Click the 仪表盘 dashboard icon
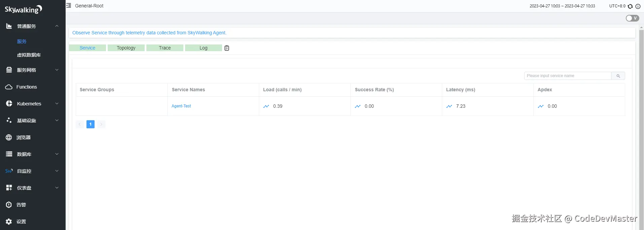The height and width of the screenshot is (230, 644). click(9, 188)
